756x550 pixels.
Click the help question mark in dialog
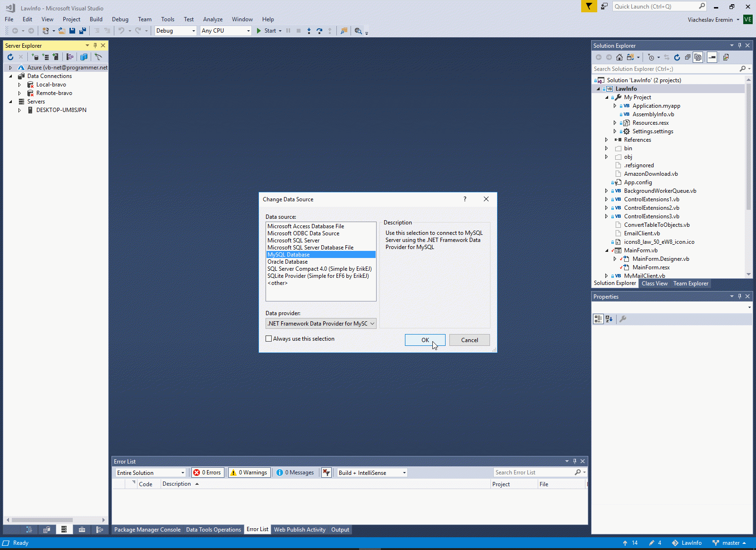coord(465,199)
